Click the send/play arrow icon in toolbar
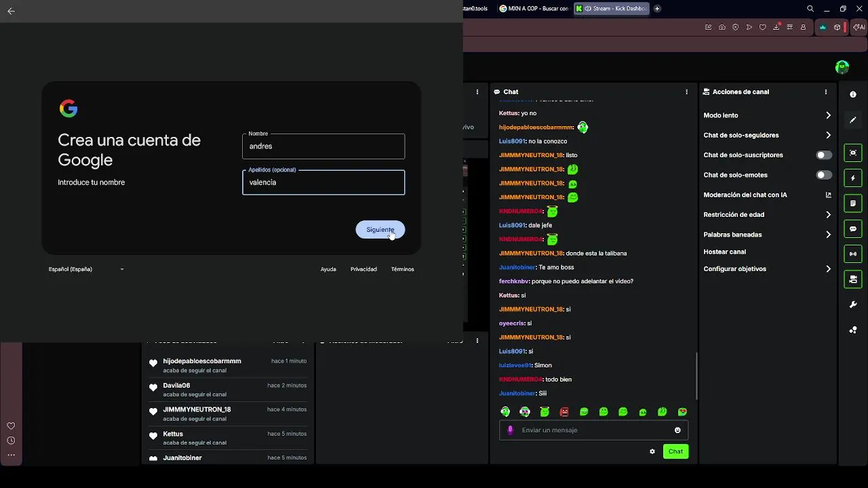The height and width of the screenshot is (488, 868). [749, 27]
